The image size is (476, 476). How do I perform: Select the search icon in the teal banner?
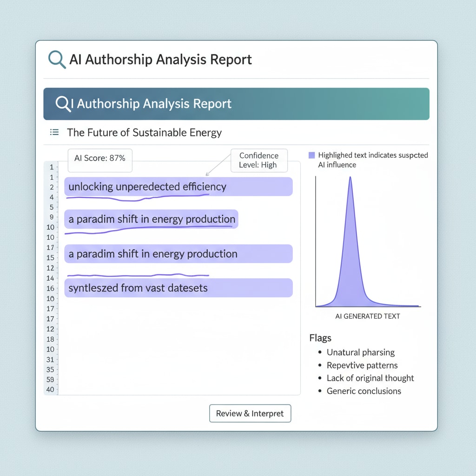click(x=62, y=104)
